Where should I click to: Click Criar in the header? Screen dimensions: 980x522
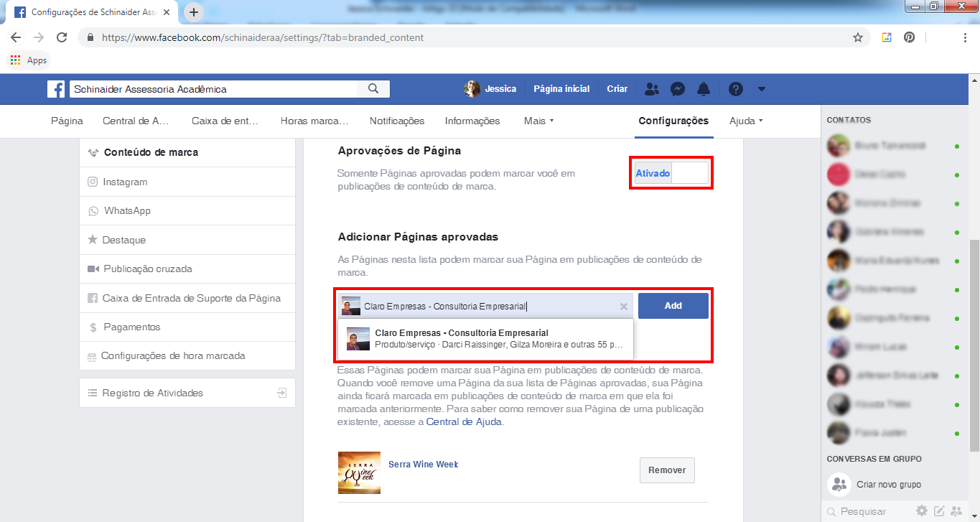pos(617,89)
